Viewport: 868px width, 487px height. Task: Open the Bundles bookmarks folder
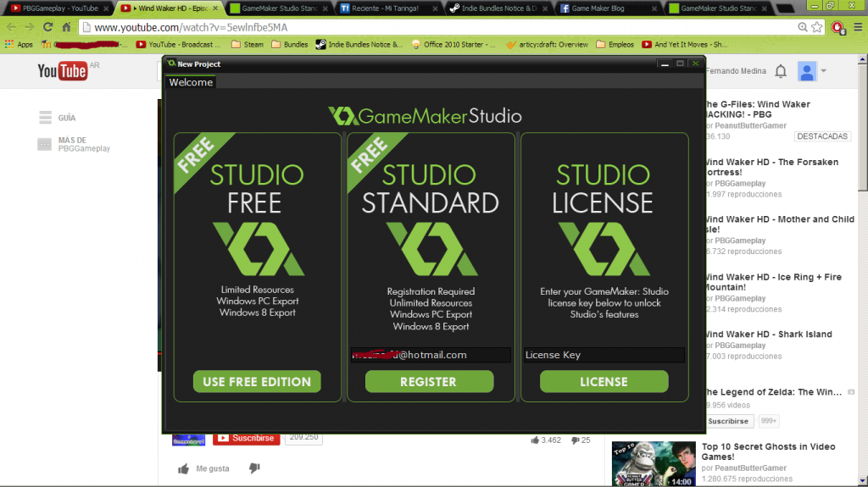tap(290, 44)
